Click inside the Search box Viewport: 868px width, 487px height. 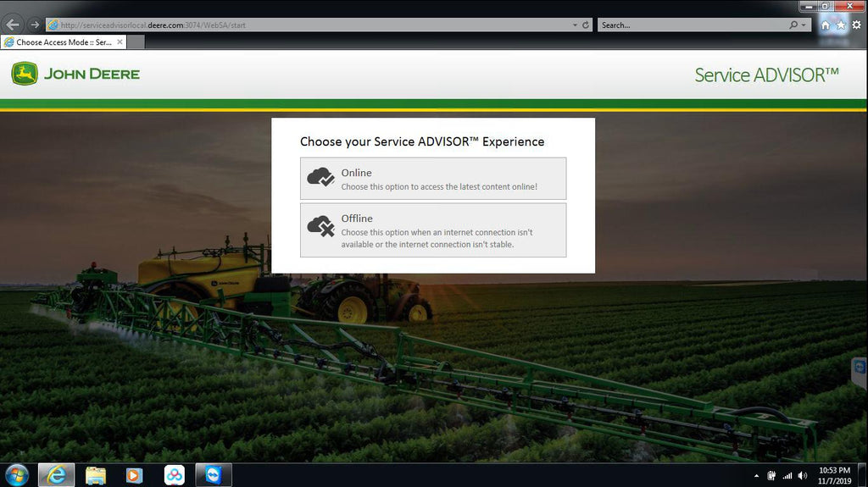[691, 25]
